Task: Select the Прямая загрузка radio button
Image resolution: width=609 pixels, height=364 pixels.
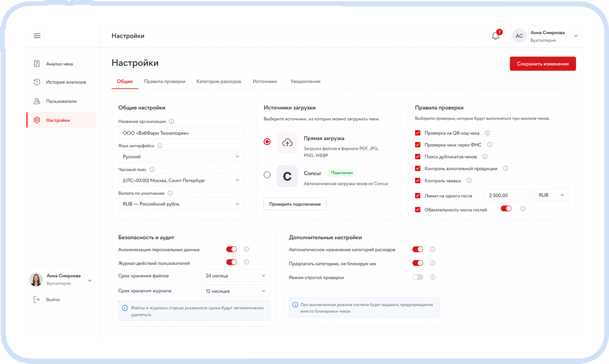Action: 267,142
